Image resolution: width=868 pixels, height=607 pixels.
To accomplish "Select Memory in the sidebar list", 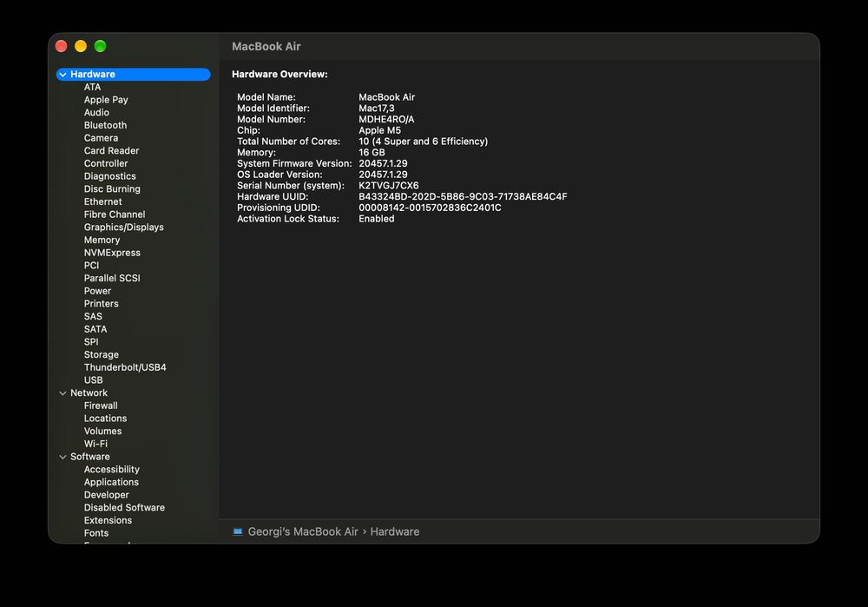I will [x=102, y=240].
